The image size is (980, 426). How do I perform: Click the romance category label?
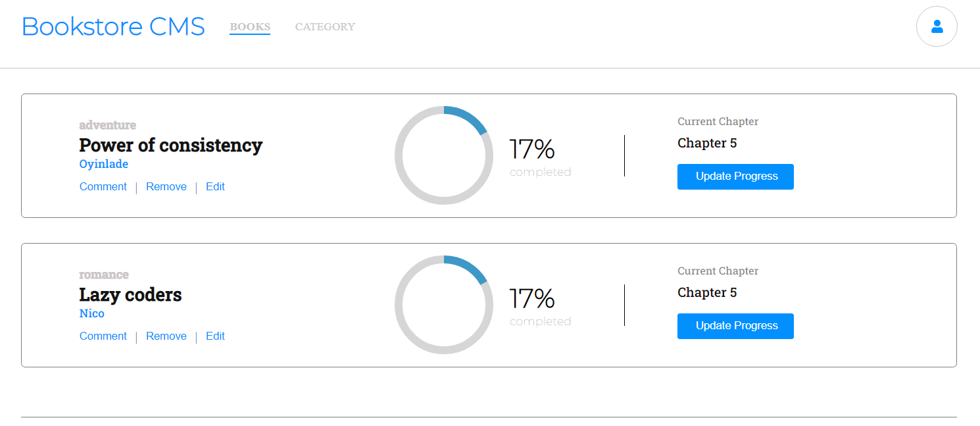[x=104, y=275]
